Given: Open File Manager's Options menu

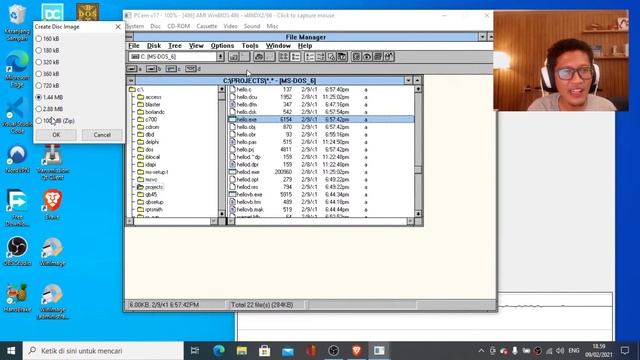Looking at the screenshot, I should [x=222, y=46].
